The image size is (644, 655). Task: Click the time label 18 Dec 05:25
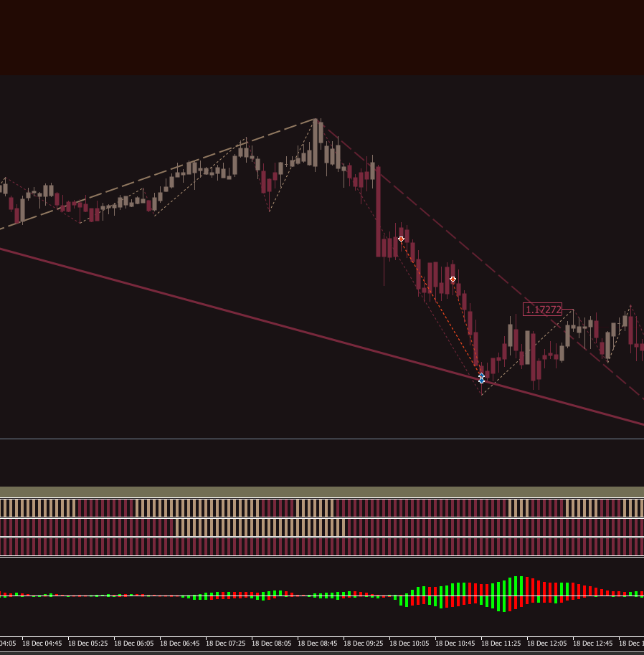click(x=87, y=644)
